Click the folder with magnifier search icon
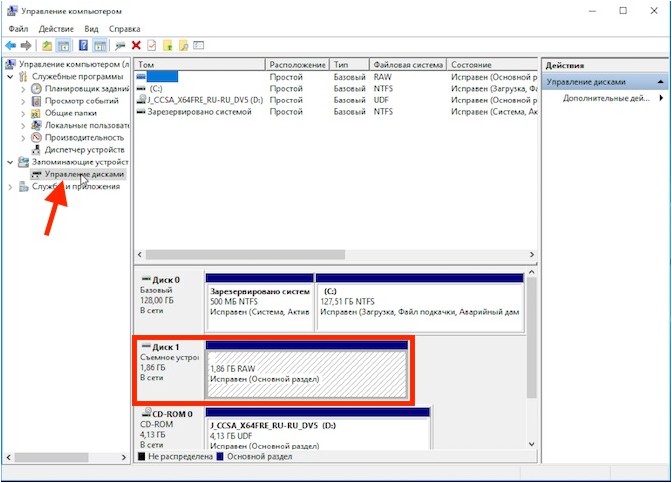This screenshot has height=483, width=672. pyautogui.click(x=183, y=45)
